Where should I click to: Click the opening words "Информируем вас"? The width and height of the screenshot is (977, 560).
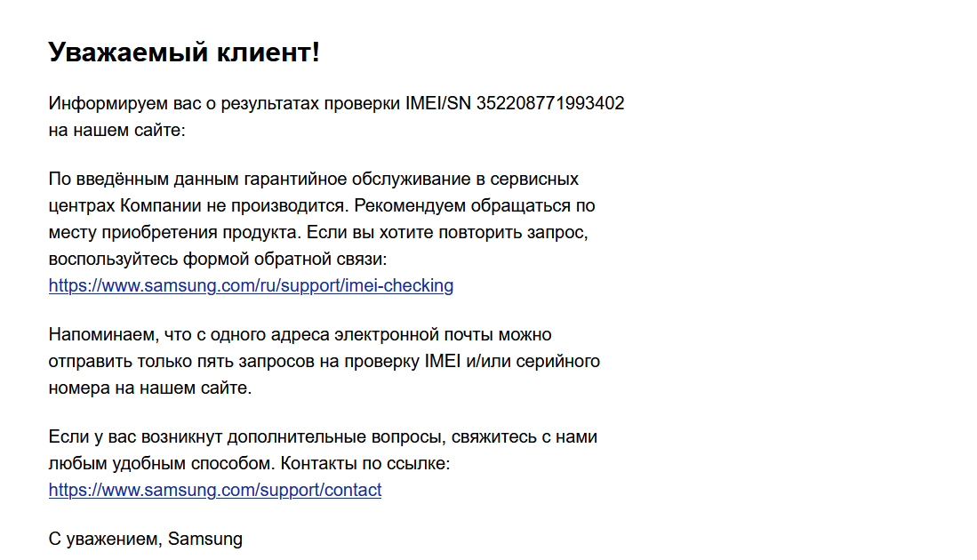124,103
